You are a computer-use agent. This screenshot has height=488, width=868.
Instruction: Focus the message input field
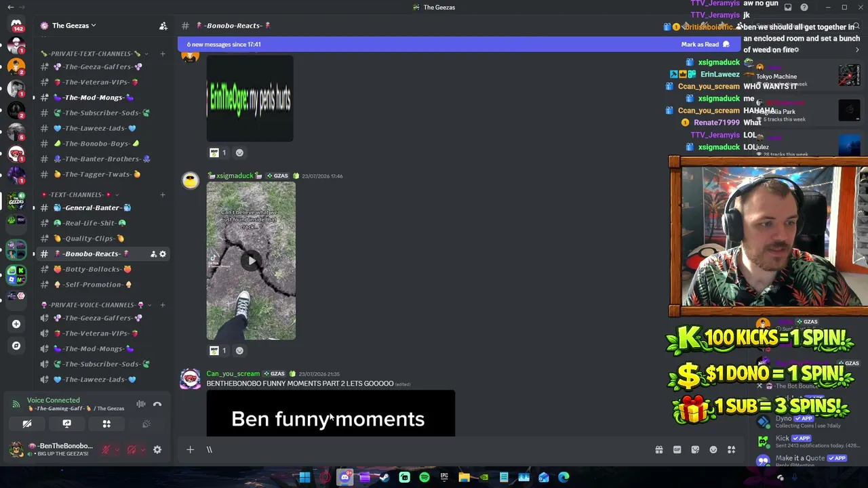point(427,449)
